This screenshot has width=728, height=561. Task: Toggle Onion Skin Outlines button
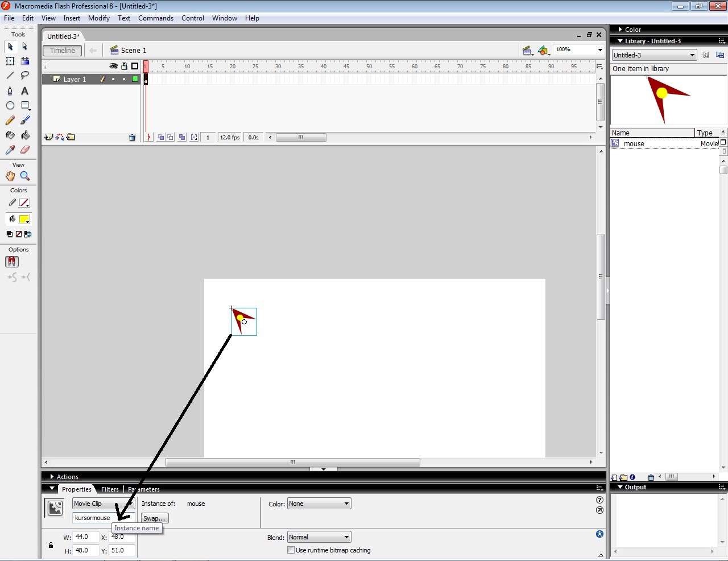pyautogui.click(x=171, y=138)
